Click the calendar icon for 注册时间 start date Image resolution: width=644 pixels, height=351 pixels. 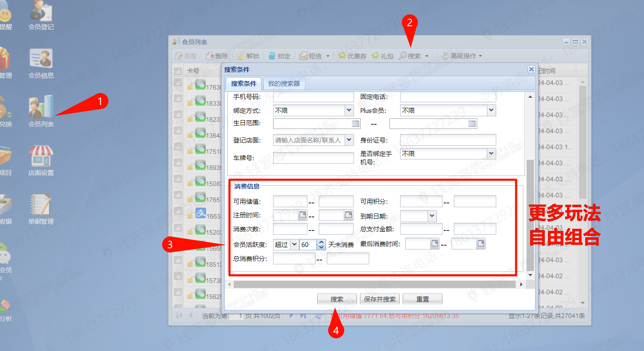point(303,215)
